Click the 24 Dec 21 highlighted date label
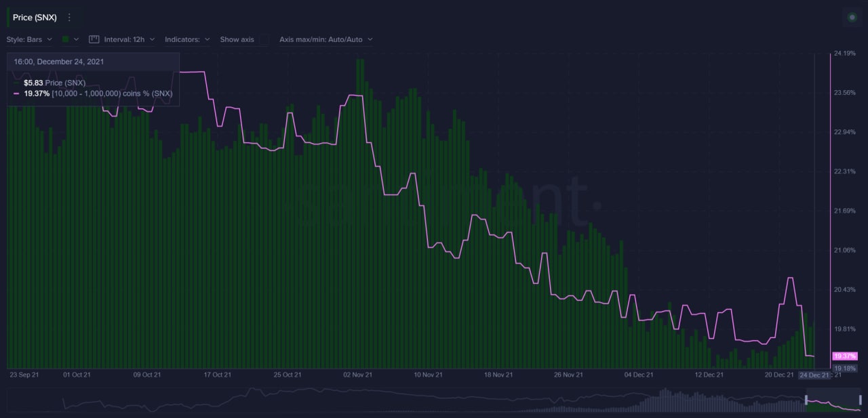The width and height of the screenshot is (868, 418). [x=814, y=375]
